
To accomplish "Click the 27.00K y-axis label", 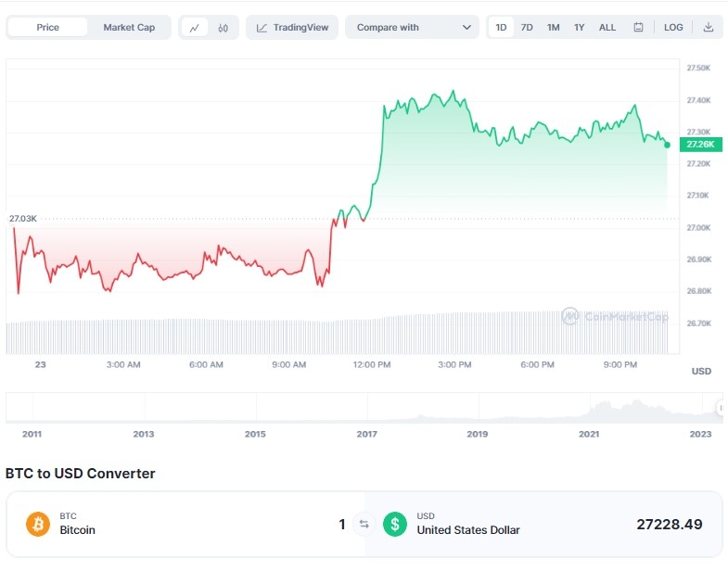I will pos(698,227).
